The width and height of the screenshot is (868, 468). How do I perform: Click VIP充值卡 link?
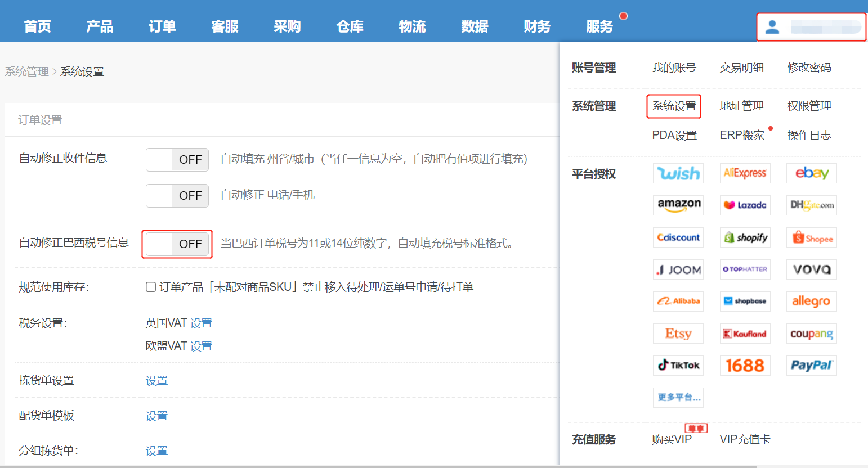[745, 439]
